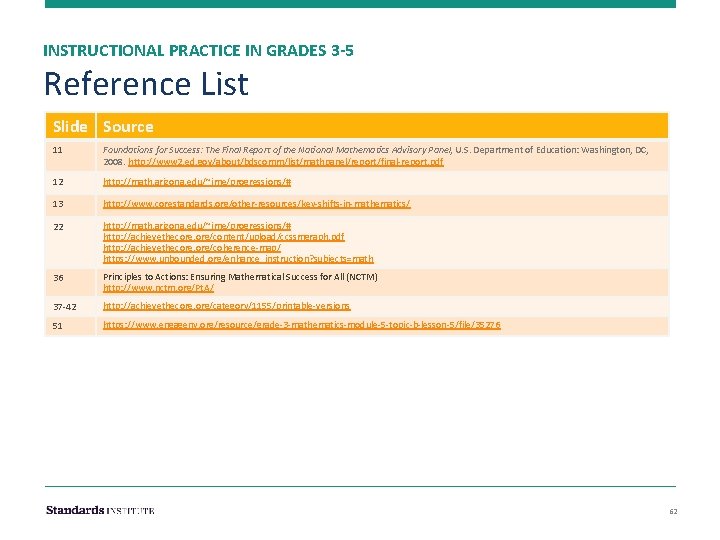Open the achievethecore.org ccssmgraph.pdf link
Screen dimensions: 720x540
224,236
